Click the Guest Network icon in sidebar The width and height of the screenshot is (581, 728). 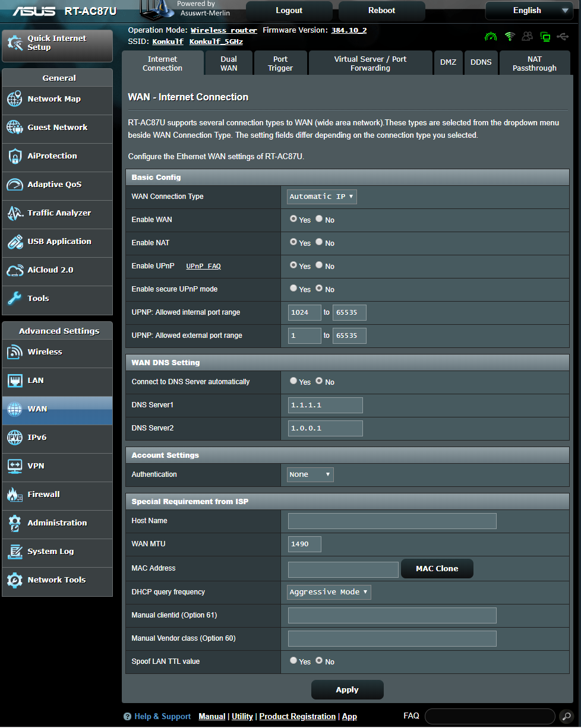click(x=15, y=128)
